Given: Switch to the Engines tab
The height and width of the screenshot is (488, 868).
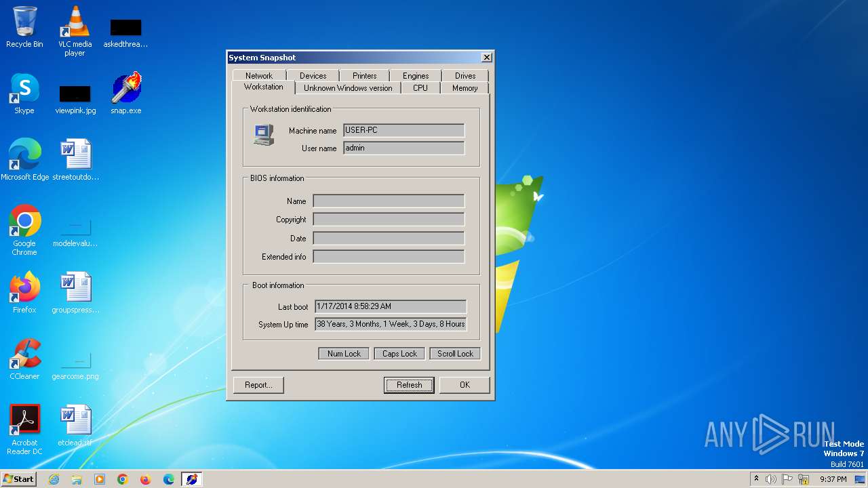Looking at the screenshot, I should click(416, 76).
